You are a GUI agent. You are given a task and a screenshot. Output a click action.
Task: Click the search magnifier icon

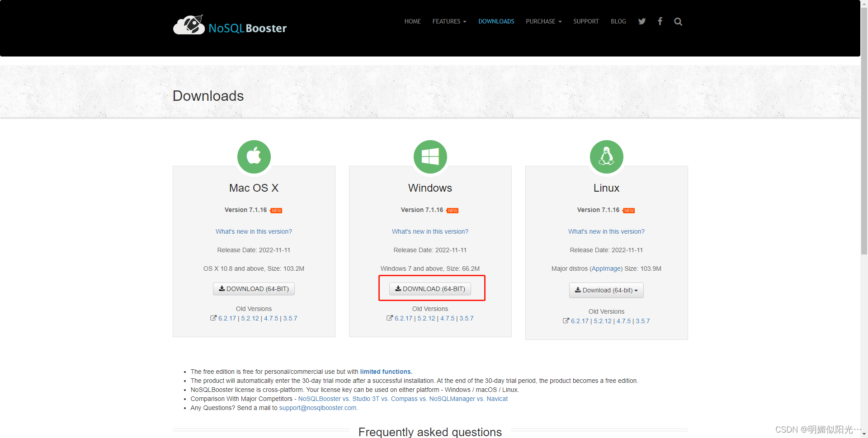[678, 22]
